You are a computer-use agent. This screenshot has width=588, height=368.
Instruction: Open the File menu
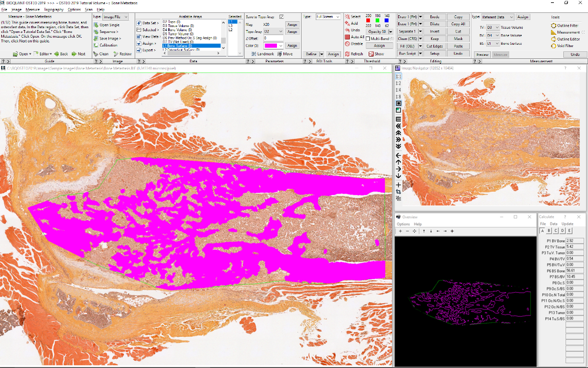click(x=4, y=9)
